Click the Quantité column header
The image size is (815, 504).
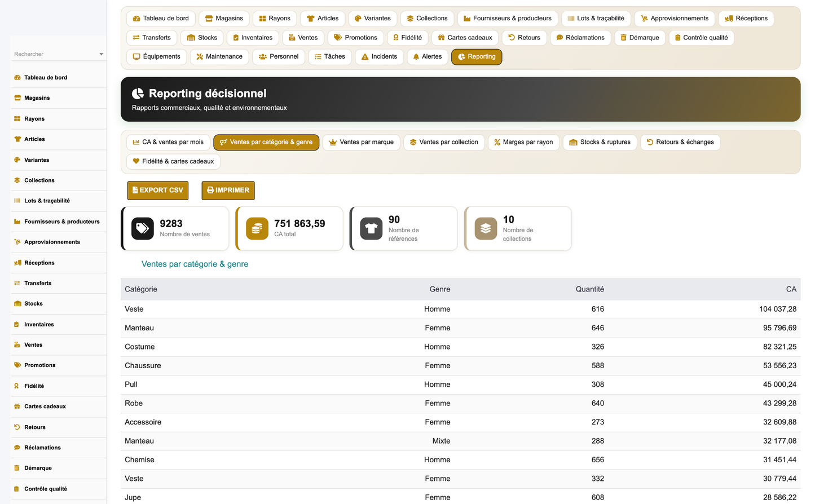590,289
